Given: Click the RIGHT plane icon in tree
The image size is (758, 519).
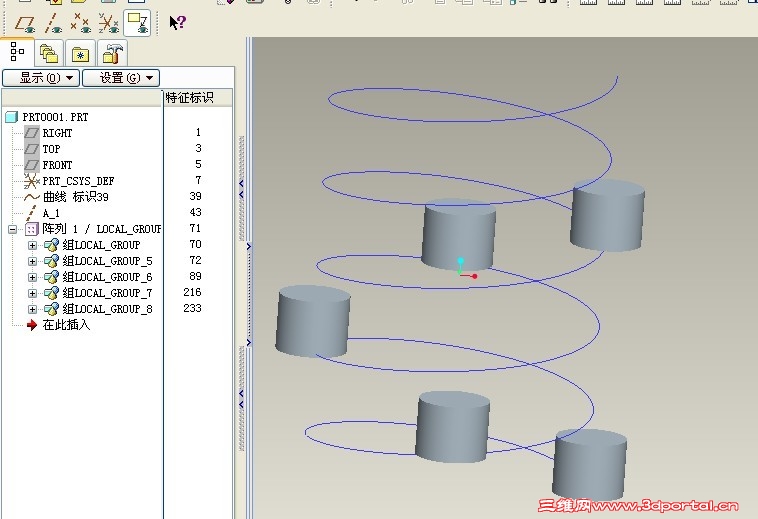Looking at the screenshot, I should (32, 133).
